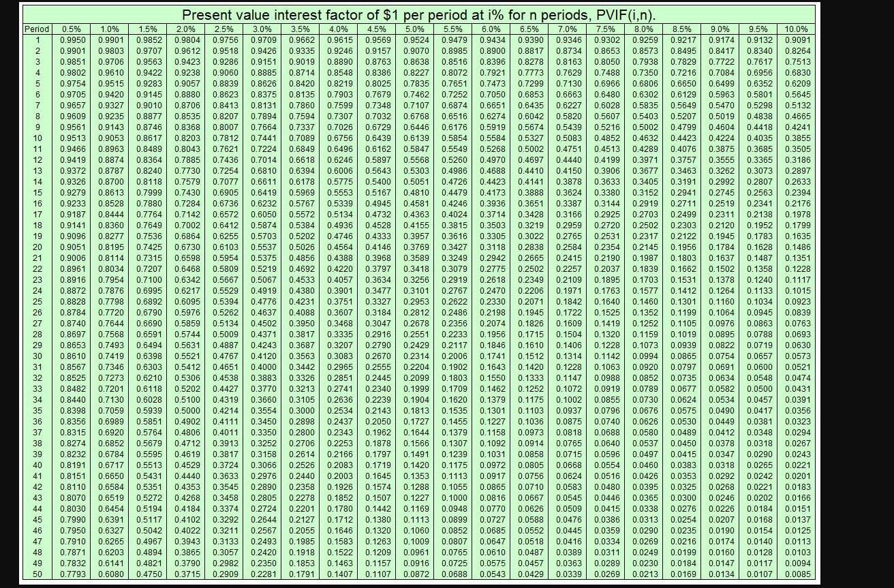Select the Period column header
The width and height of the screenshot is (894, 588).
coord(36,29)
